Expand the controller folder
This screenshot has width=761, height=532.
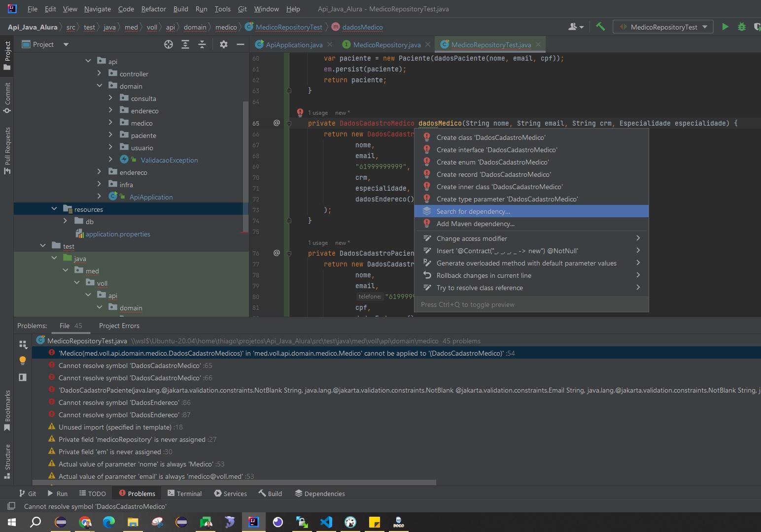(100, 73)
